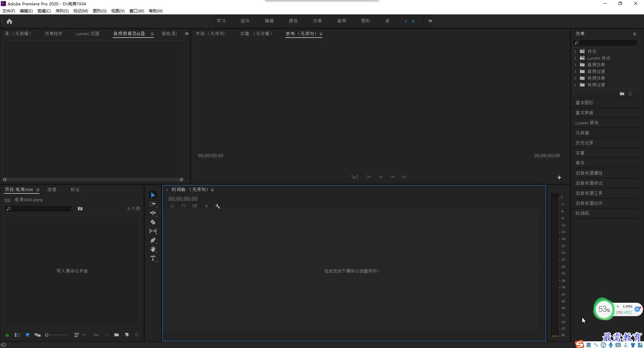Switch to the 效果控件 tab

(x=54, y=34)
